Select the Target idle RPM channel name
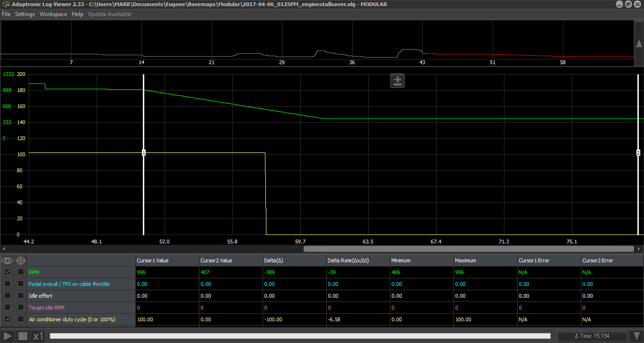Screen dimensions: 644x343 click(x=47, y=308)
